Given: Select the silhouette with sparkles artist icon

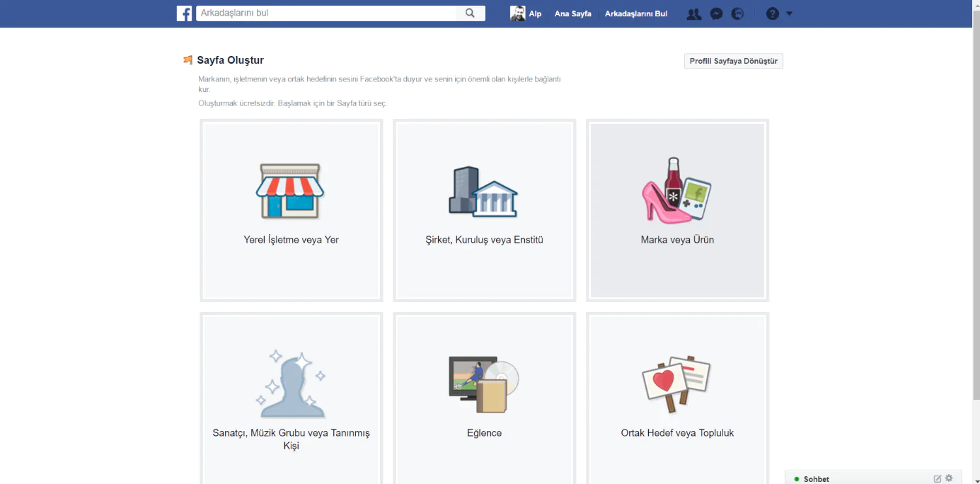Looking at the screenshot, I should [291, 383].
